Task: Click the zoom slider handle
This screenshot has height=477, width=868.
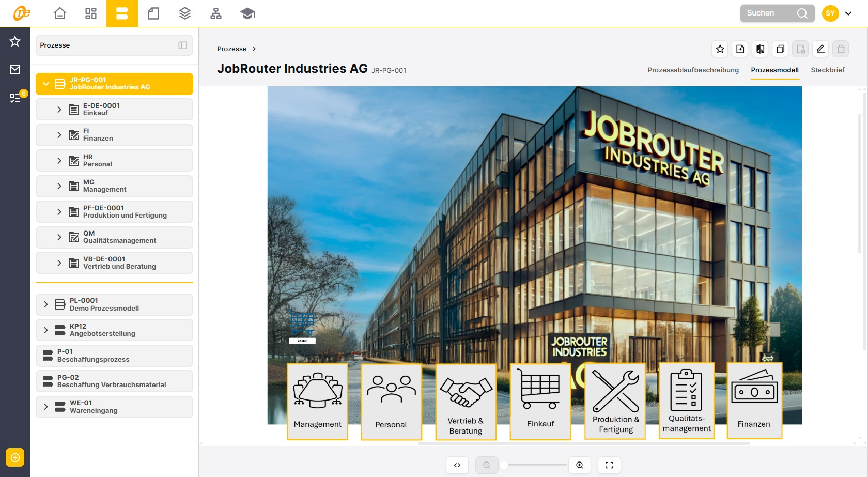Action: tap(504, 465)
